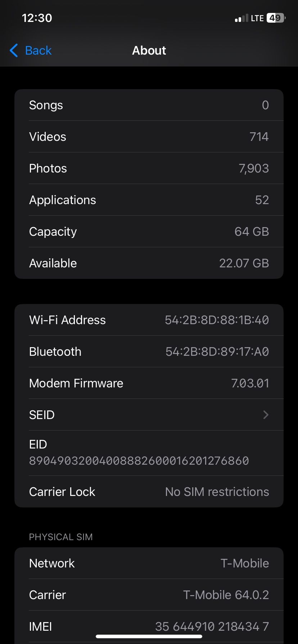Tap the LTE network indicator
Viewport: 298px width, 644px height.
[257, 18]
